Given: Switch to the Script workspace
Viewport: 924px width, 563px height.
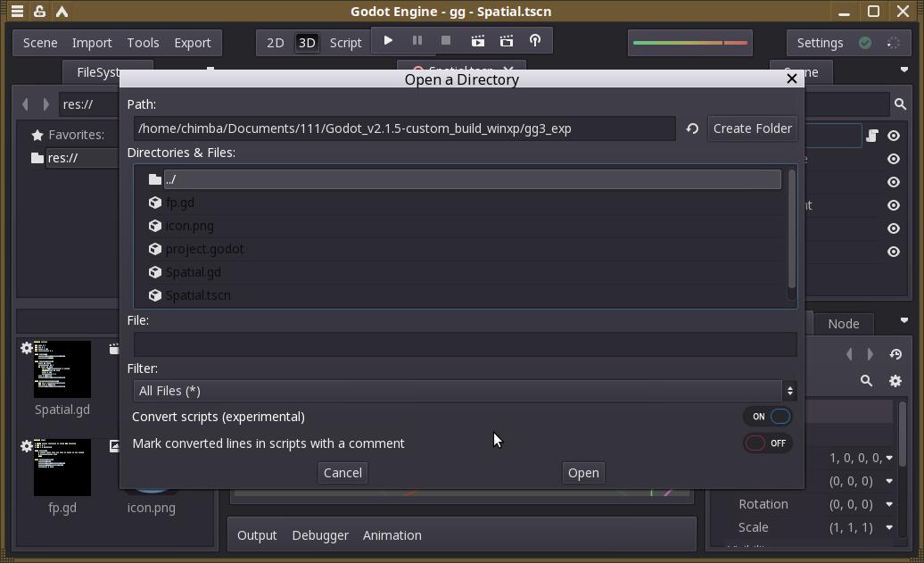Looking at the screenshot, I should click(345, 43).
